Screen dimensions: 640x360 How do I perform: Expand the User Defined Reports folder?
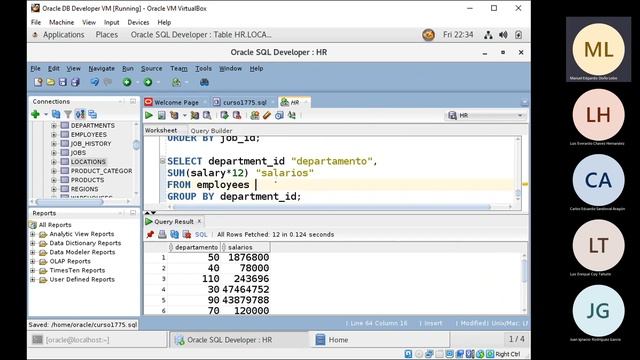(x=33, y=280)
